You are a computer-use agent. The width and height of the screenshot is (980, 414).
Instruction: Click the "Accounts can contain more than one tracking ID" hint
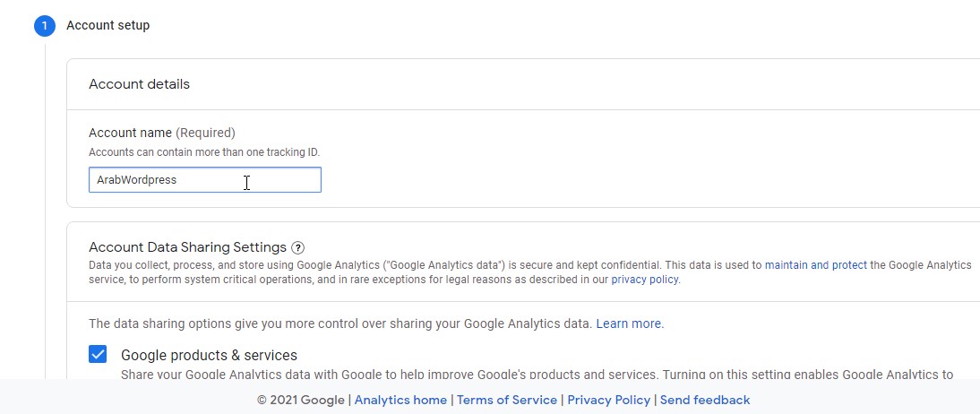pos(203,152)
